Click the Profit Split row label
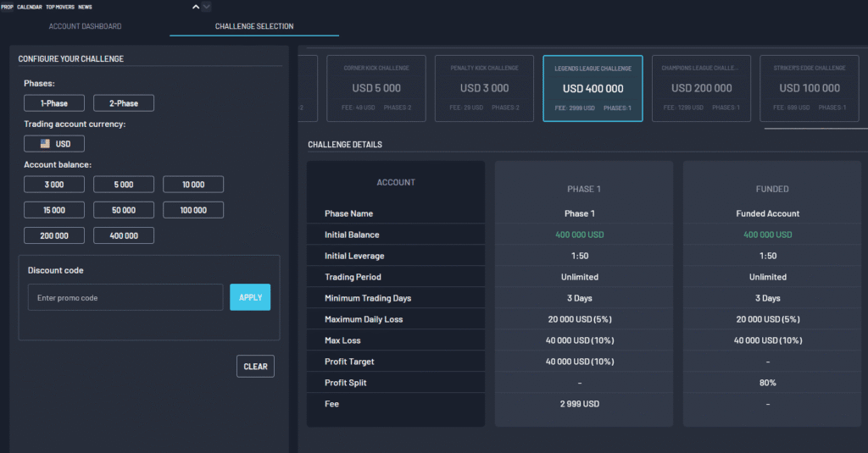Image resolution: width=868 pixels, height=453 pixels. (x=346, y=383)
